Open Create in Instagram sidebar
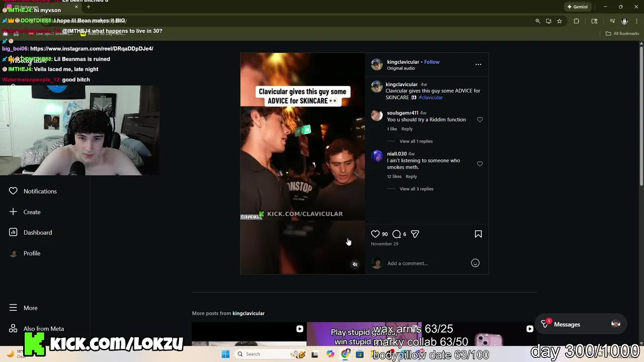644x362 pixels. pos(32,212)
